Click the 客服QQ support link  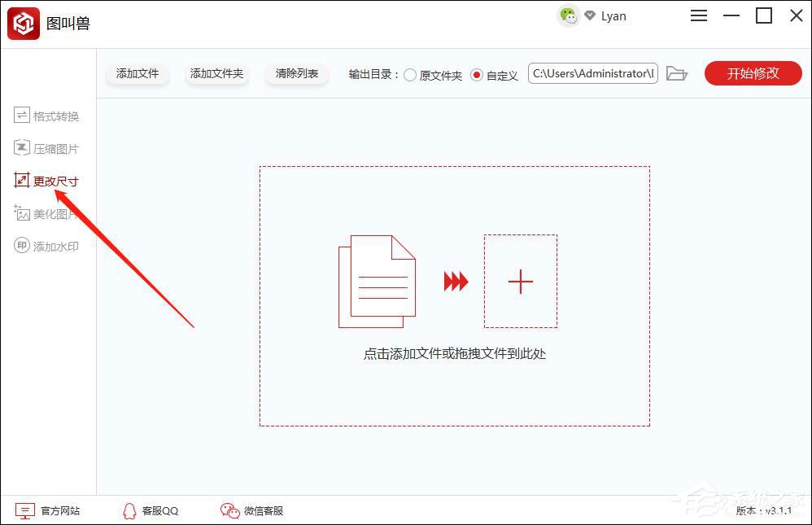(150, 510)
